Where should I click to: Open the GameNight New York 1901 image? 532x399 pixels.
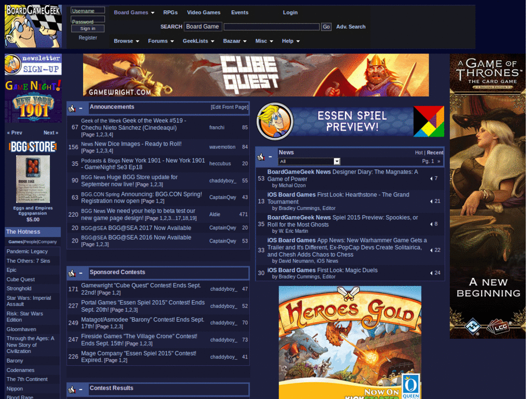tap(33, 101)
